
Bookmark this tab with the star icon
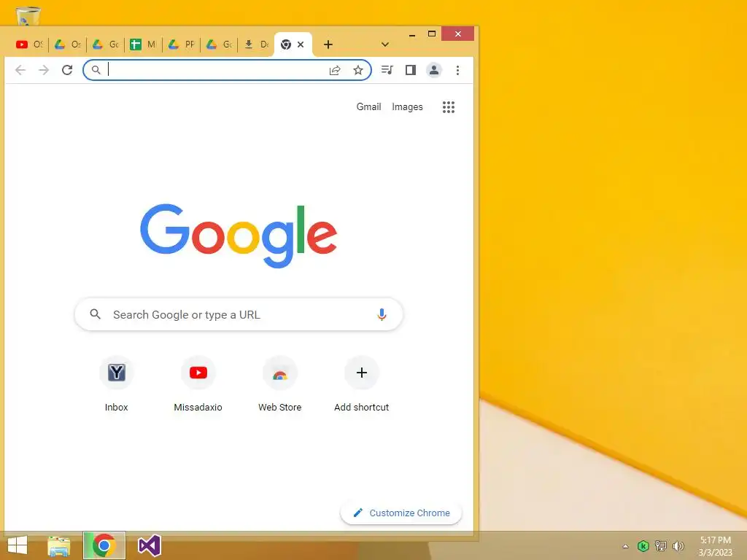pyautogui.click(x=358, y=71)
